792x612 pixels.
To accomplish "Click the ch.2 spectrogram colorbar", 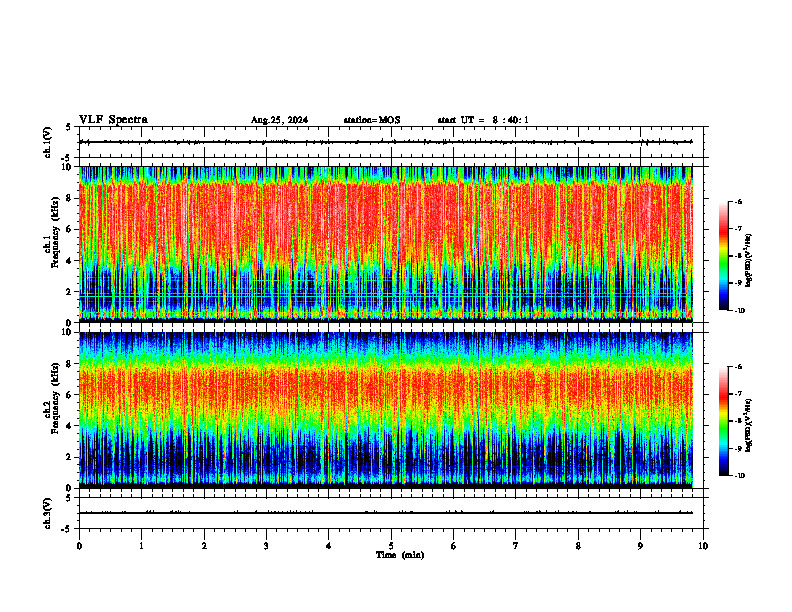I will click(724, 421).
